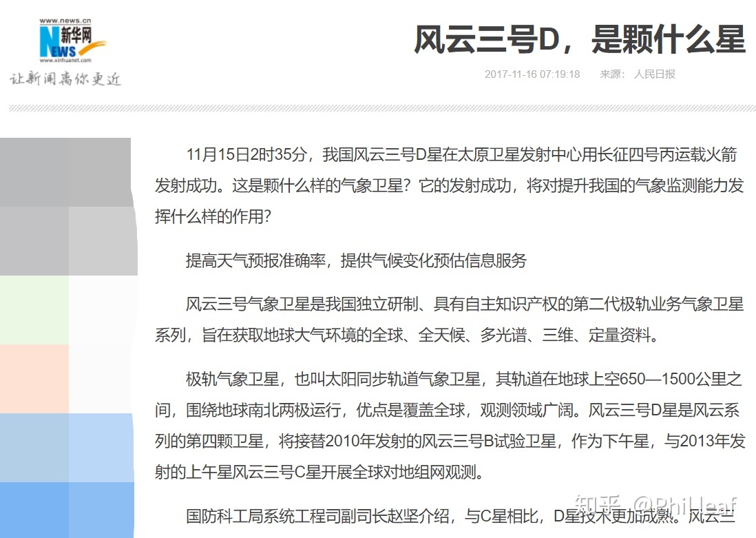Click the subheading 提高天气预报准确率

(x=356, y=260)
